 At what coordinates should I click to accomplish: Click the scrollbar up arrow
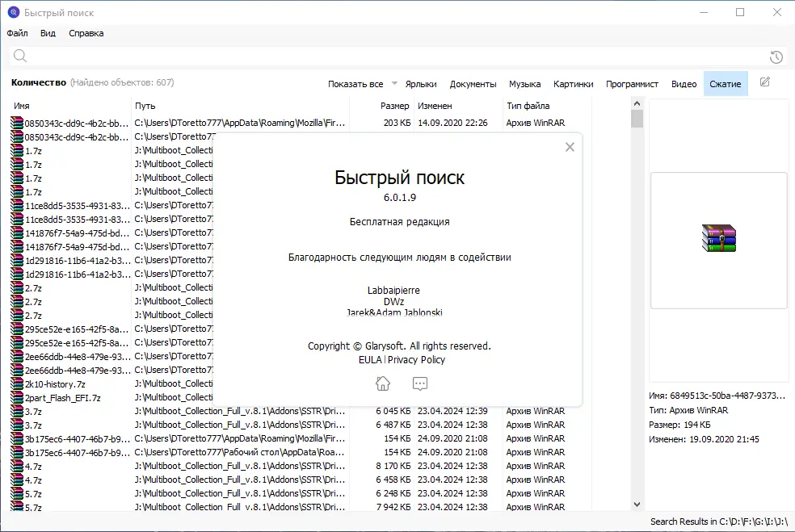pyautogui.click(x=637, y=103)
